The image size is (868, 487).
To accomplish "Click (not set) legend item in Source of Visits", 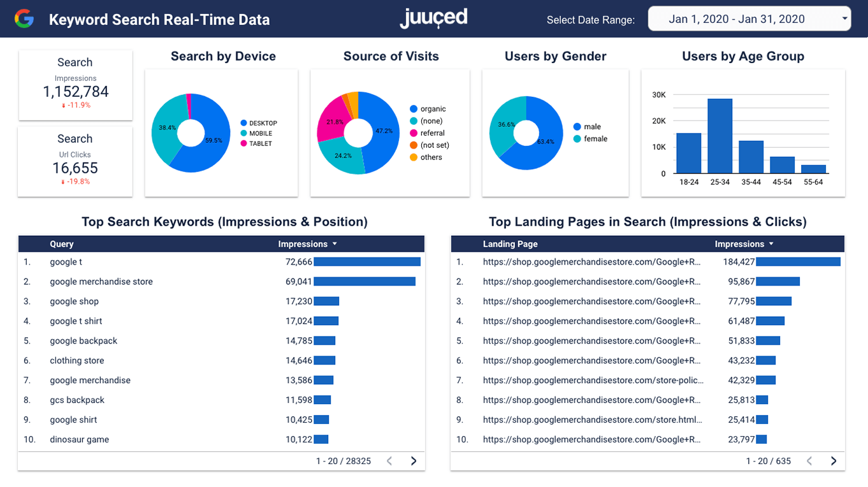I will [430, 145].
